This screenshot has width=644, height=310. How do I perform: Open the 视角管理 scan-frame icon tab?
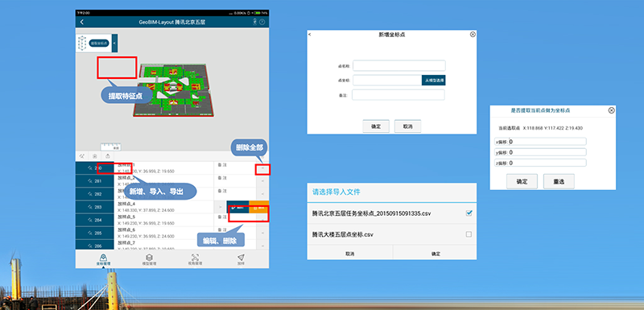[195, 259]
